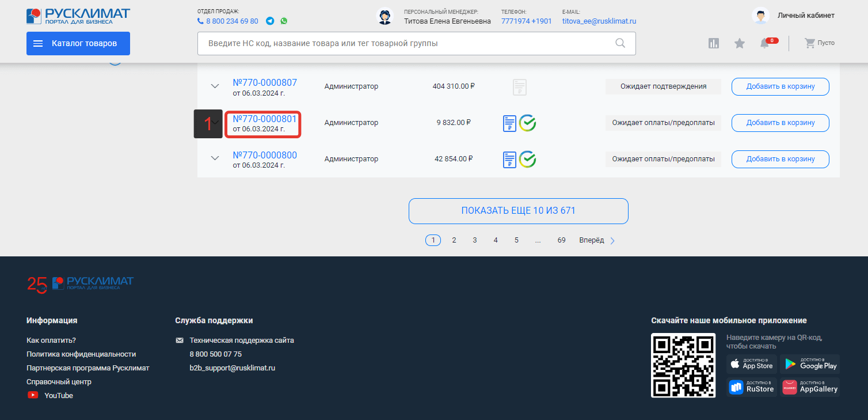
Task: Go to next page arrow chevron
Action: (x=612, y=241)
